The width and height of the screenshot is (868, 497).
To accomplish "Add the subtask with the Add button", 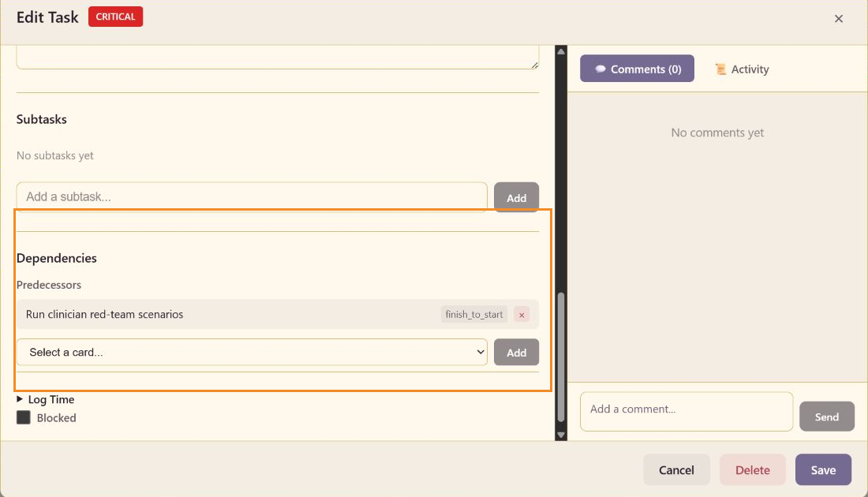I will click(x=516, y=197).
